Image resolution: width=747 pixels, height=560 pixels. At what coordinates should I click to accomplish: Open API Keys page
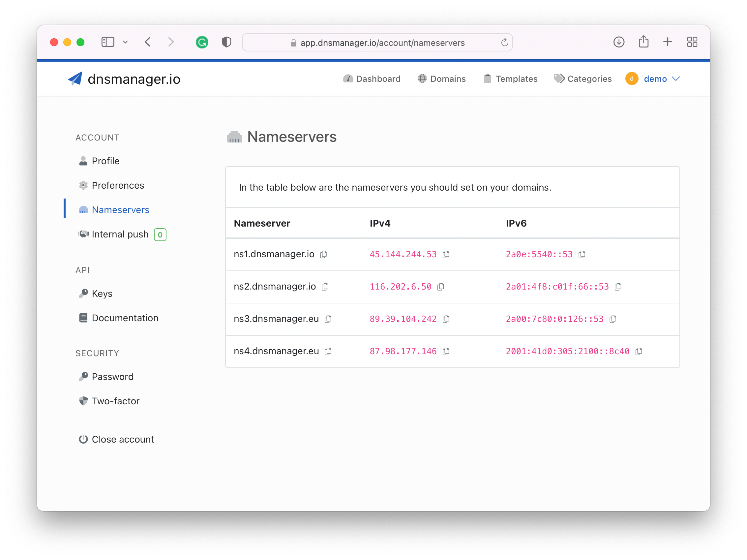(x=95, y=294)
